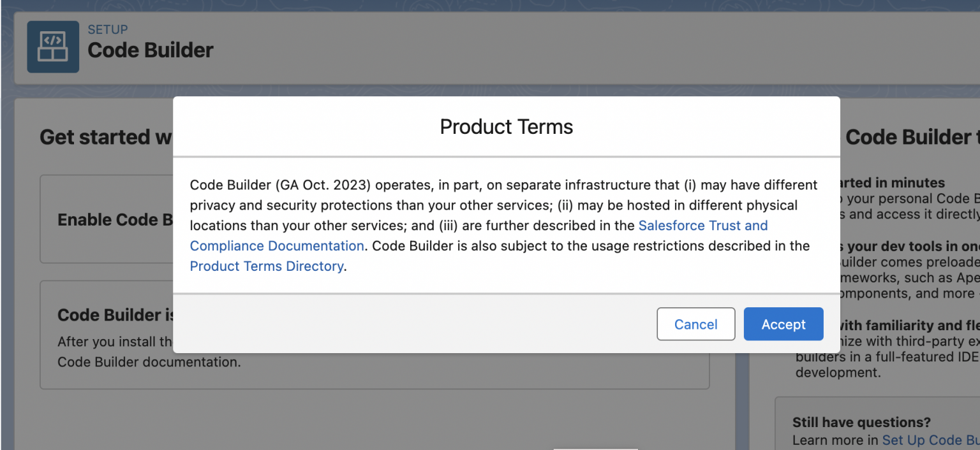Screen dimensions: 980x450
Task: Open the Salesforce Trust and Compliance Documentation link
Action: coord(703,225)
